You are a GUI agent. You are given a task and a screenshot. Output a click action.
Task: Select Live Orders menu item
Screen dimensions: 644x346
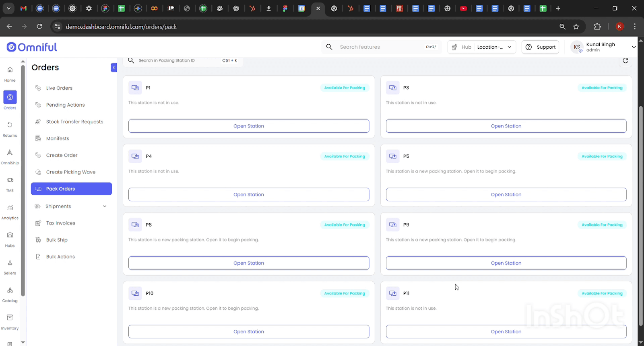59,88
